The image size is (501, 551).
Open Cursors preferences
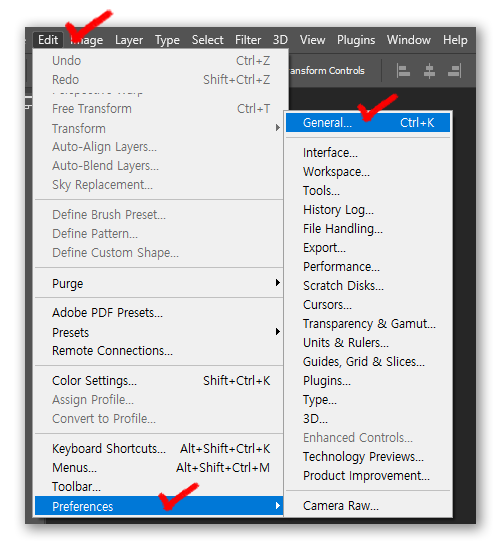coord(368,304)
